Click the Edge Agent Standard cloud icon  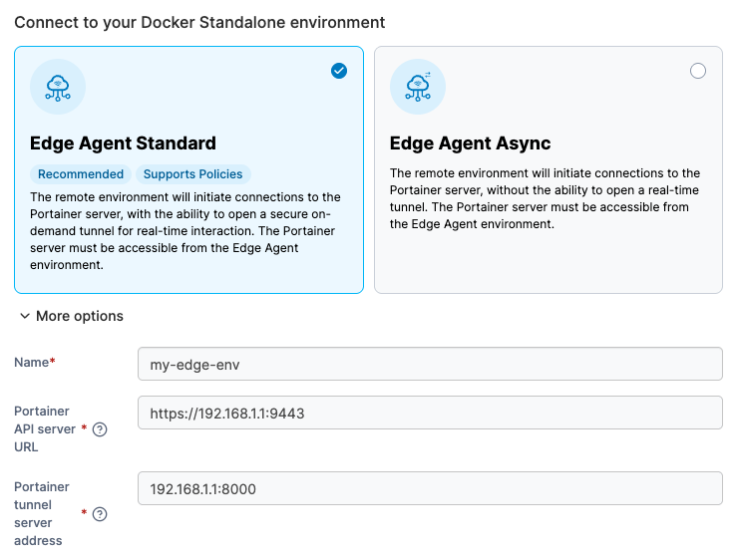(x=58, y=87)
